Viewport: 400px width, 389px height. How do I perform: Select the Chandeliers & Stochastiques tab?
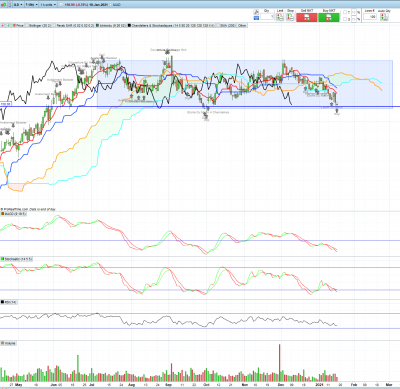pyautogui.click(x=171, y=25)
